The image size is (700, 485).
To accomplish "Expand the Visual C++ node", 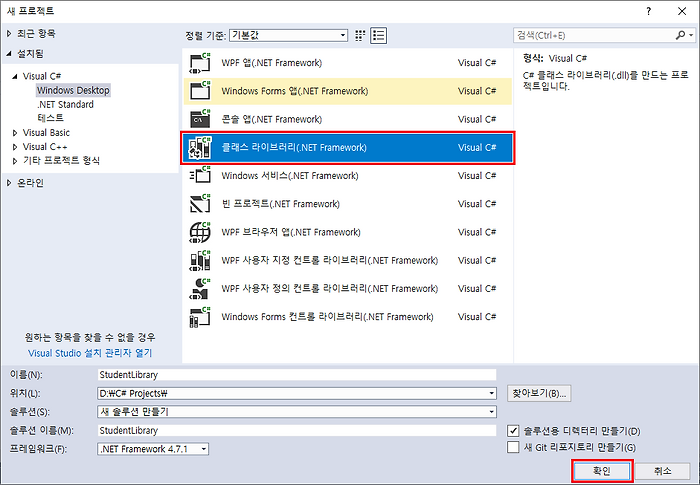I will pos(15,147).
